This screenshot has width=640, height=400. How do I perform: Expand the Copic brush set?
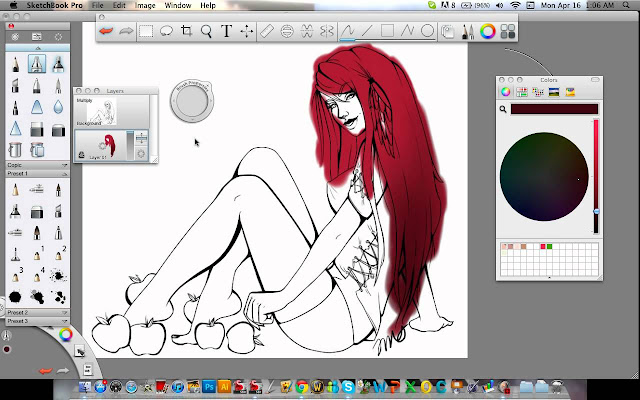coord(37,165)
